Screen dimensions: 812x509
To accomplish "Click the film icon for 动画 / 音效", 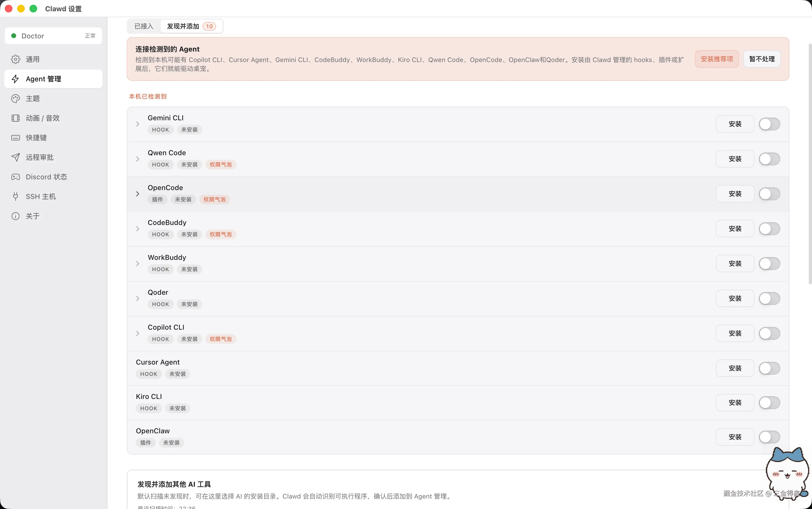I will tap(16, 118).
